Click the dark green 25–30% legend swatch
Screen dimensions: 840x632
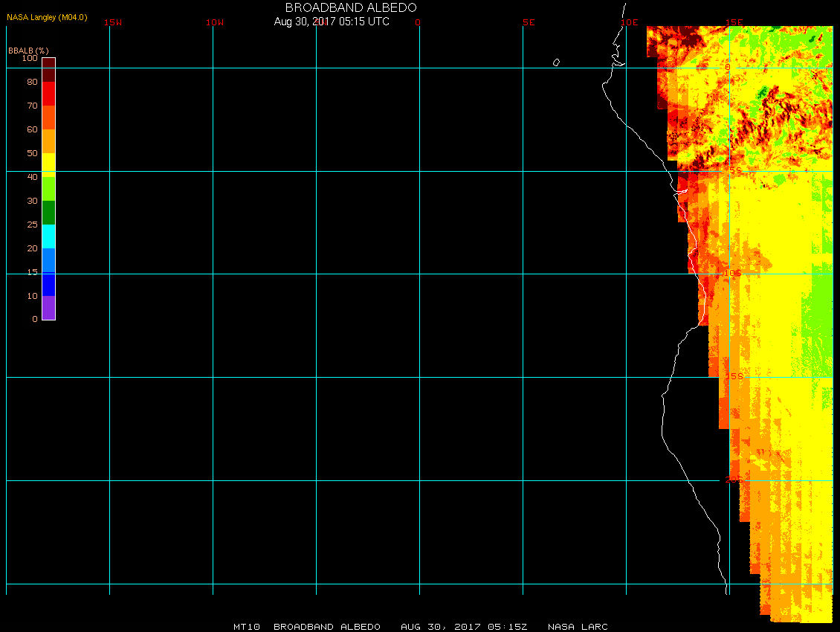pos(48,213)
